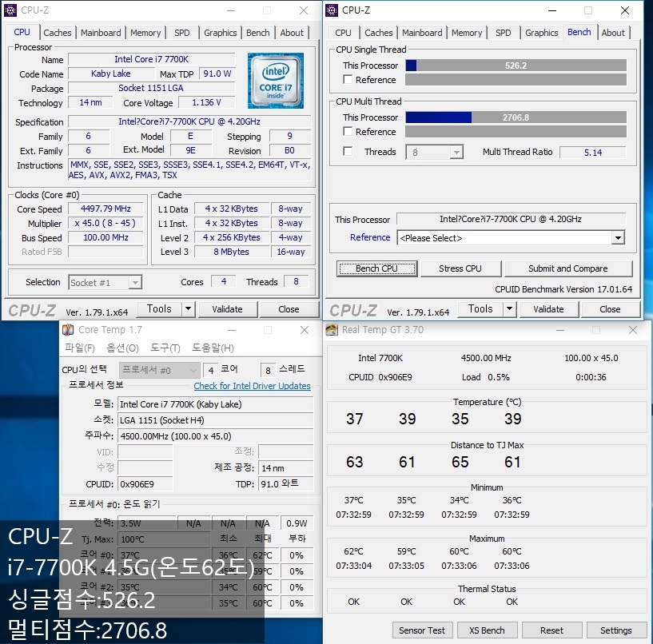
Task: Click Reset button in Real Temp
Action: click(x=551, y=630)
